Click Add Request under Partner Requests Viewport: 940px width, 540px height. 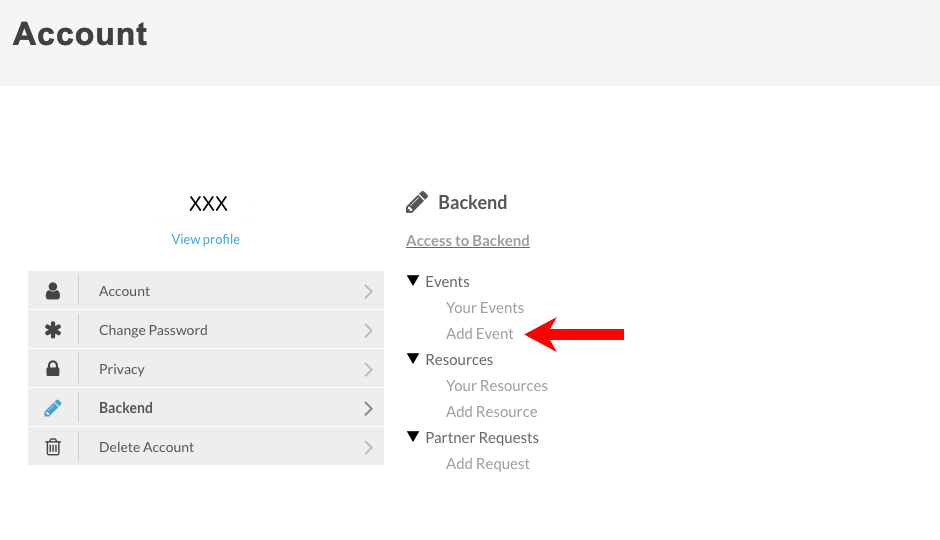[x=488, y=464]
